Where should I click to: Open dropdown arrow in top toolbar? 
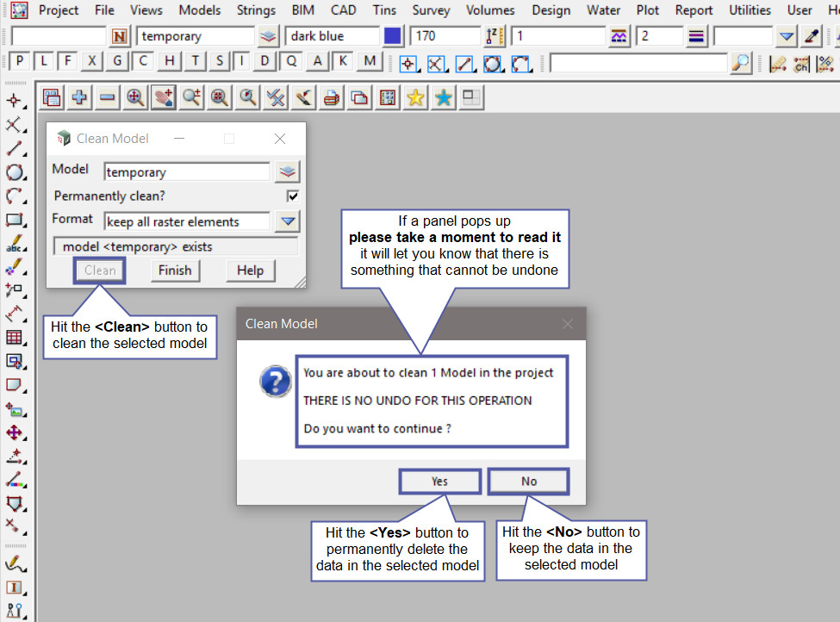pos(786,36)
